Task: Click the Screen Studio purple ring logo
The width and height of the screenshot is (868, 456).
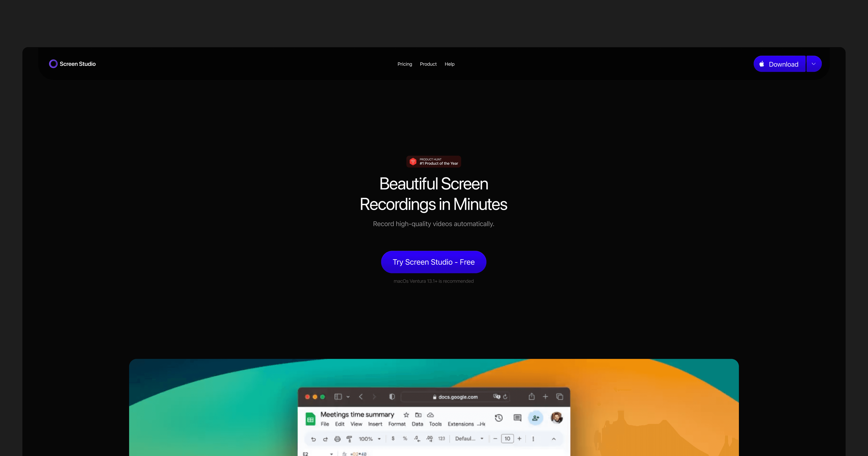Action: 53,64
